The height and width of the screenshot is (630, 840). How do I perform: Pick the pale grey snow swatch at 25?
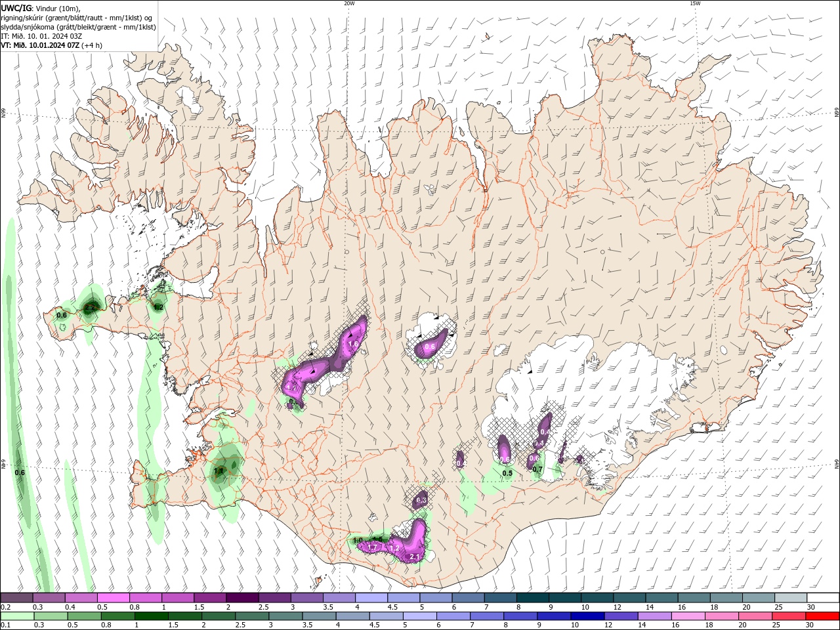(791, 598)
